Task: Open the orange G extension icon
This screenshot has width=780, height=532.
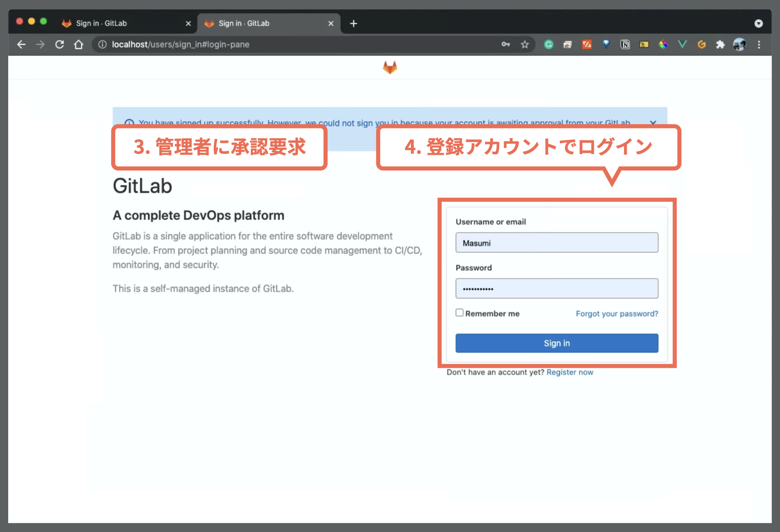Action: pyautogui.click(x=702, y=44)
